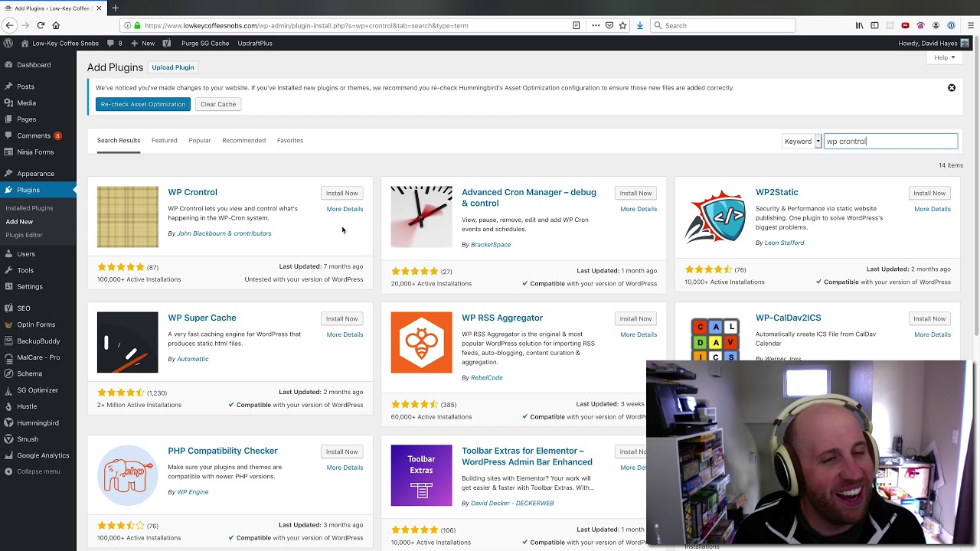Open Hummingbird in the admin sidebar
The image size is (980, 551).
pyautogui.click(x=38, y=423)
